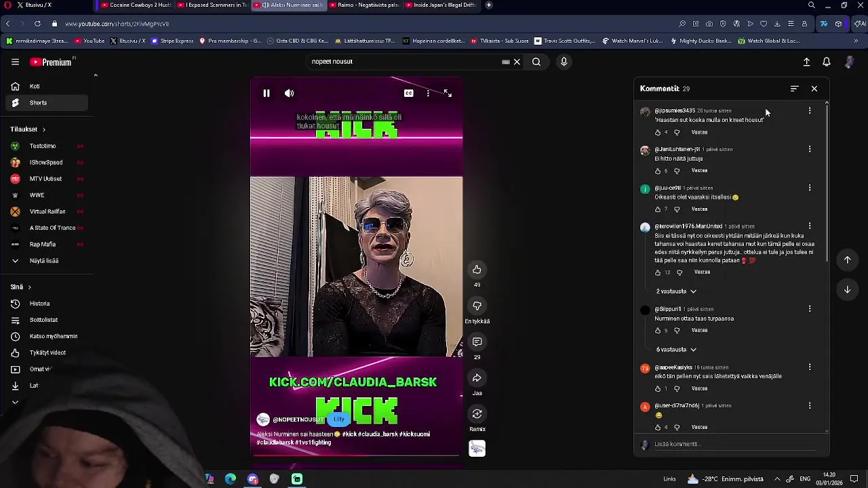
Task: Go to previous Short with up arrow
Action: coord(847,260)
